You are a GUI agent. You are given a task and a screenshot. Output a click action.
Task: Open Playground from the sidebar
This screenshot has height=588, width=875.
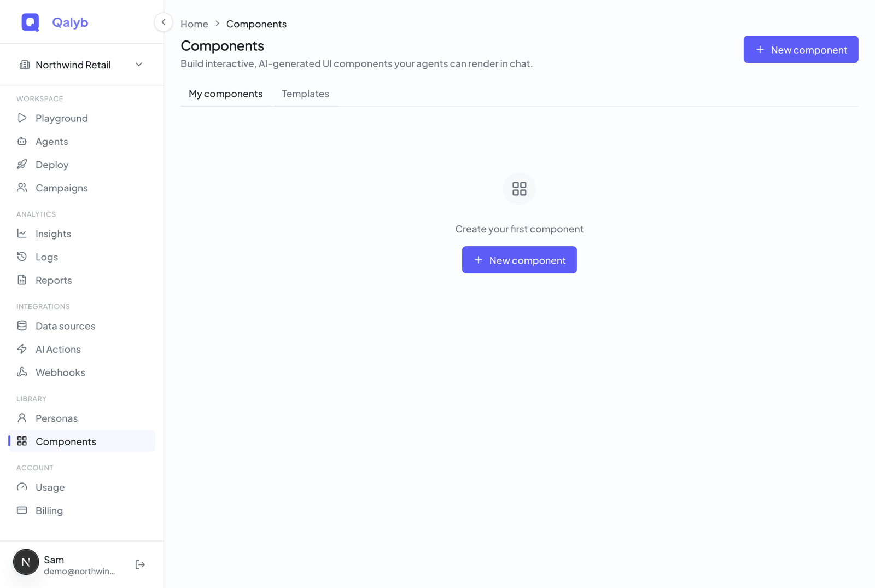(x=82, y=118)
